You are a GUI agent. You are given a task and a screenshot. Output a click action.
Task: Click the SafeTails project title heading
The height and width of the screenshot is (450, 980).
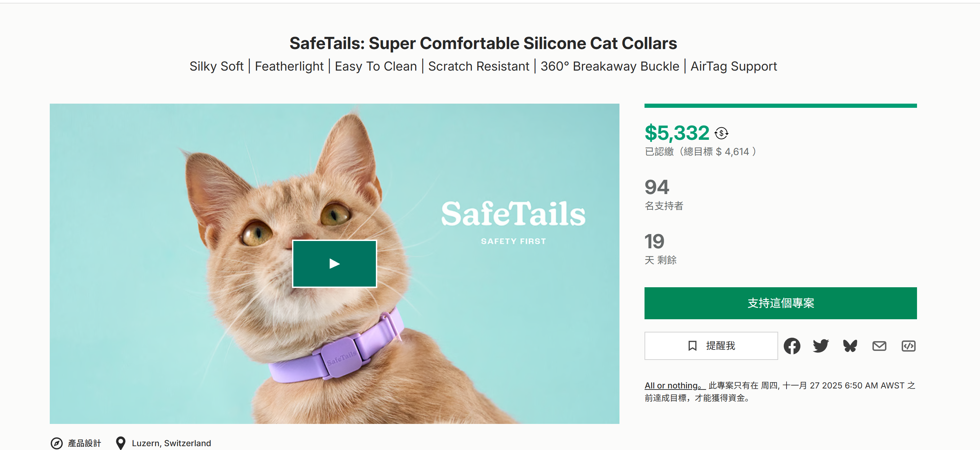483,43
